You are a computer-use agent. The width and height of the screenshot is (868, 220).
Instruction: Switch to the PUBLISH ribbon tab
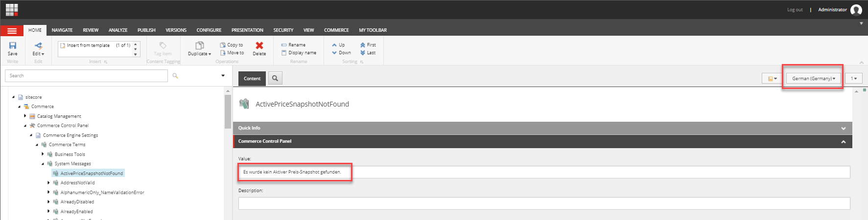click(146, 30)
